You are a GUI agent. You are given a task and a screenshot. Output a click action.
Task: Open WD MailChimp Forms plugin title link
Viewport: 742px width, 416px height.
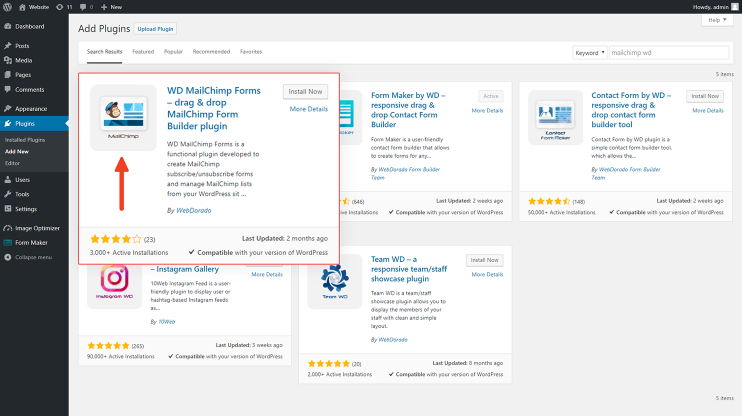pyautogui.click(x=214, y=108)
